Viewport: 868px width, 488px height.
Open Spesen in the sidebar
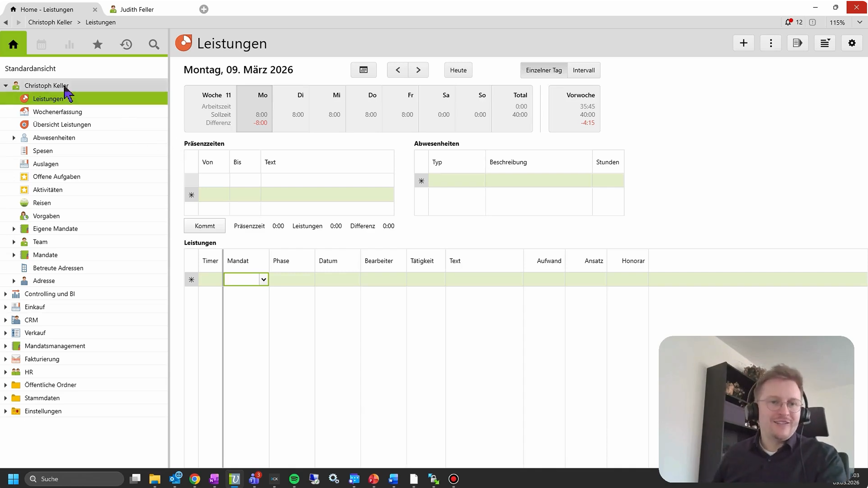pos(43,151)
